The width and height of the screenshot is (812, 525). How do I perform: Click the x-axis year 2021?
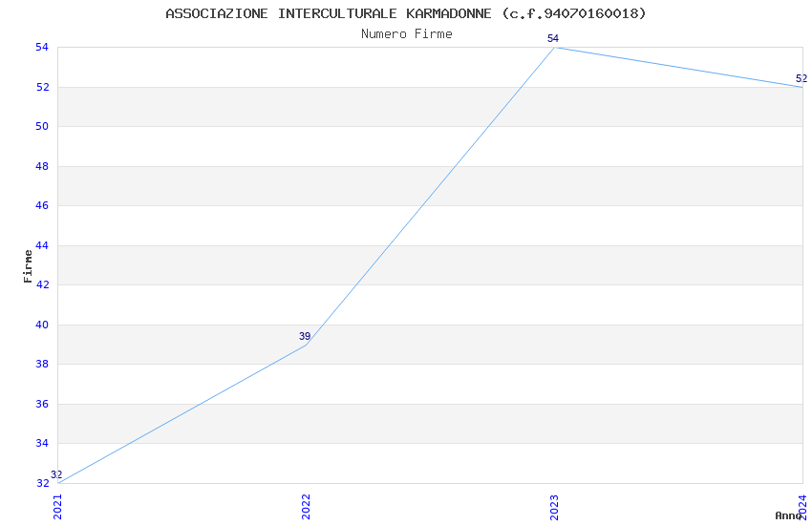57,507
